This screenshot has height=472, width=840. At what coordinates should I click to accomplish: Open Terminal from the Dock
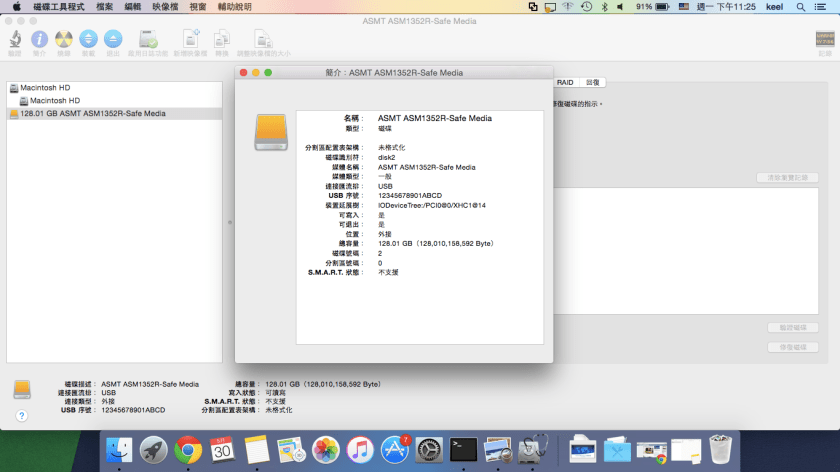tap(463, 449)
